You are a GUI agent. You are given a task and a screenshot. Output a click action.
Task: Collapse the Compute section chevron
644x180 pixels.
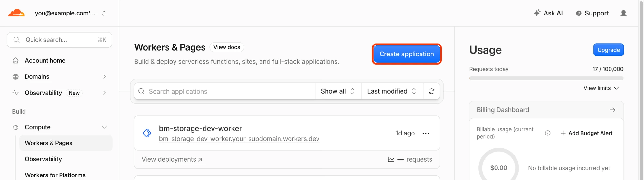point(104,127)
